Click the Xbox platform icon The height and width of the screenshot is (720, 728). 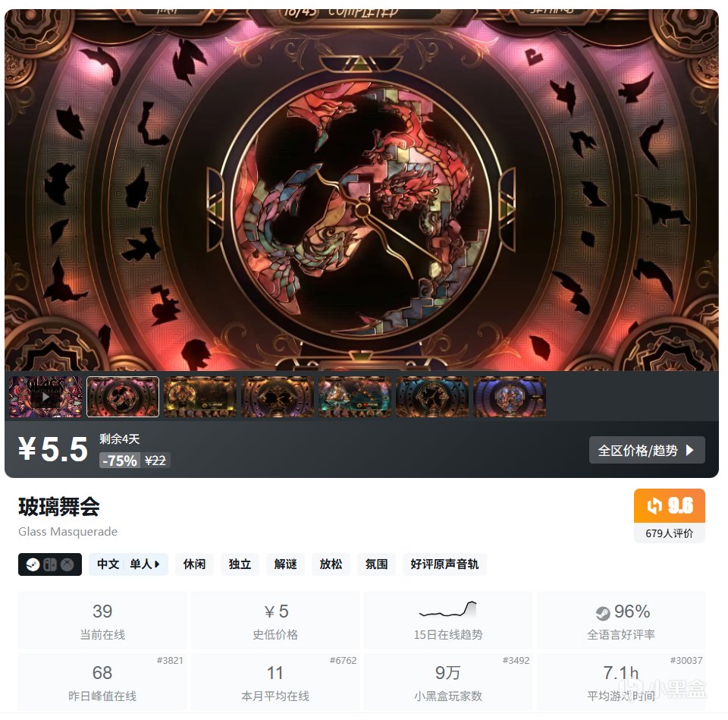[67, 564]
